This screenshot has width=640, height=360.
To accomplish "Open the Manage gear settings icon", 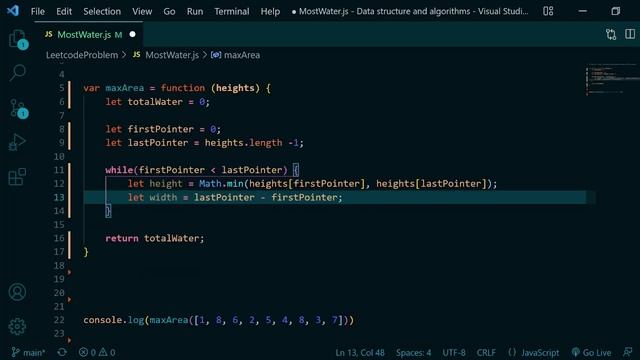I will point(17,326).
